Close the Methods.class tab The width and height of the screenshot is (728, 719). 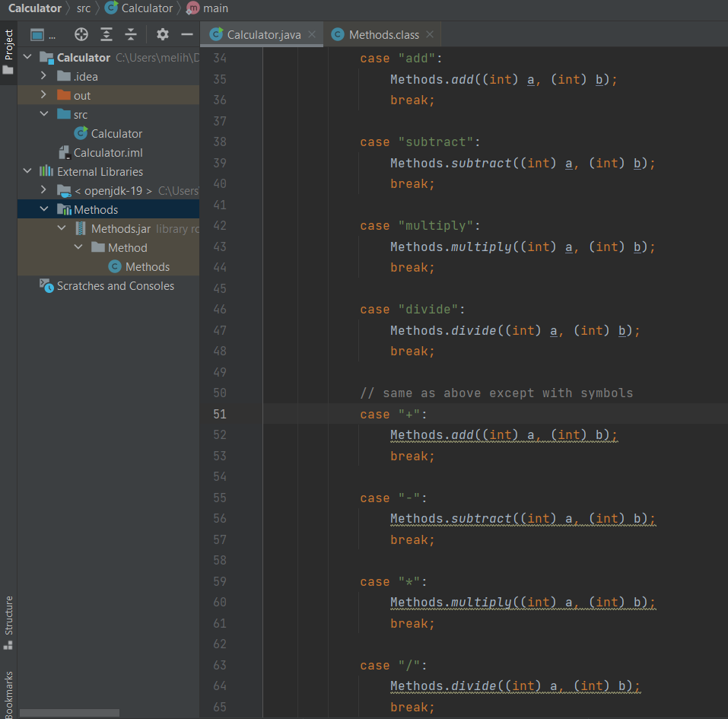[430, 33]
